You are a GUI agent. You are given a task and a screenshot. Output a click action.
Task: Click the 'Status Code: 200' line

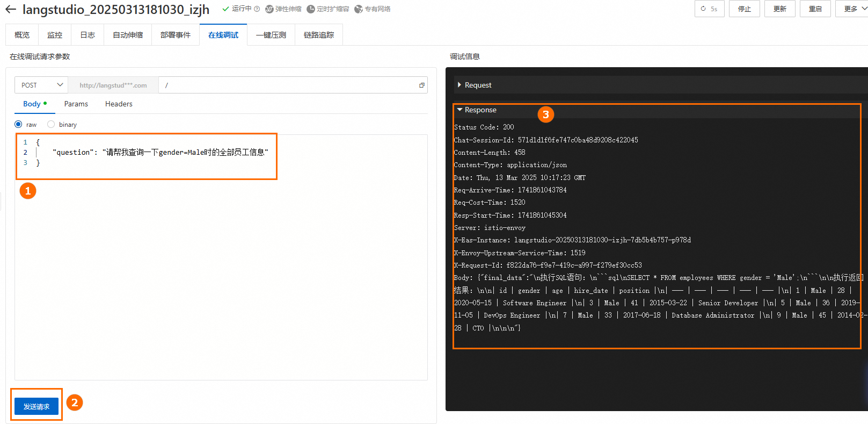[x=484, y=127]
